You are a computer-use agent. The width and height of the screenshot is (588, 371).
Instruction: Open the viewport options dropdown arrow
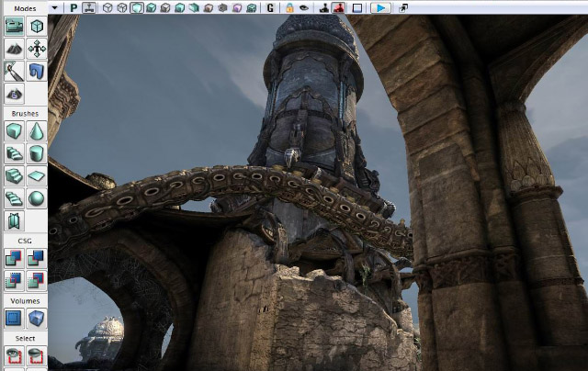[55, 7]
